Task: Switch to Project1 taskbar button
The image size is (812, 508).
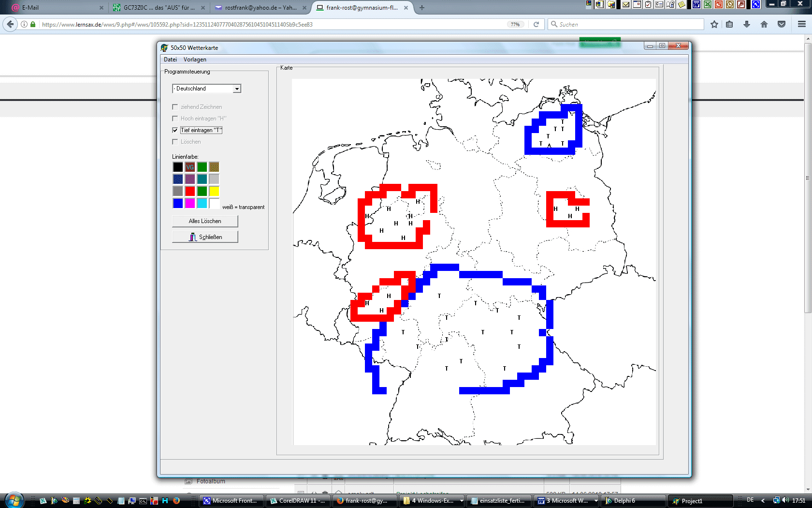Action: coord(700,501)
